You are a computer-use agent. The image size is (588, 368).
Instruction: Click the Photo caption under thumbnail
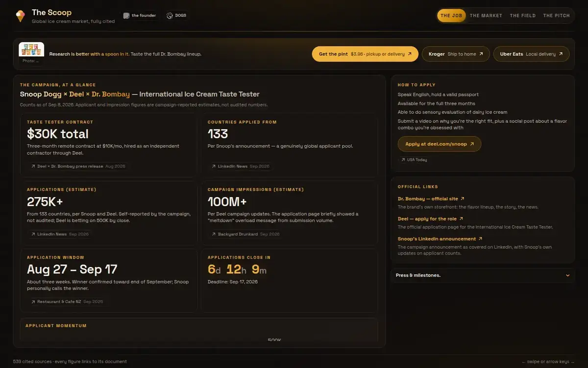(30, 61)
